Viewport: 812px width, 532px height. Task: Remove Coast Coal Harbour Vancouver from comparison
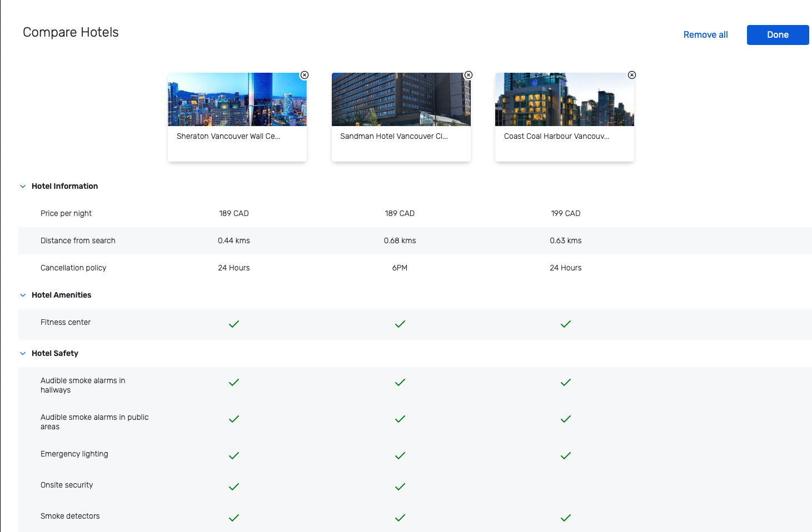tap(632, 74)
